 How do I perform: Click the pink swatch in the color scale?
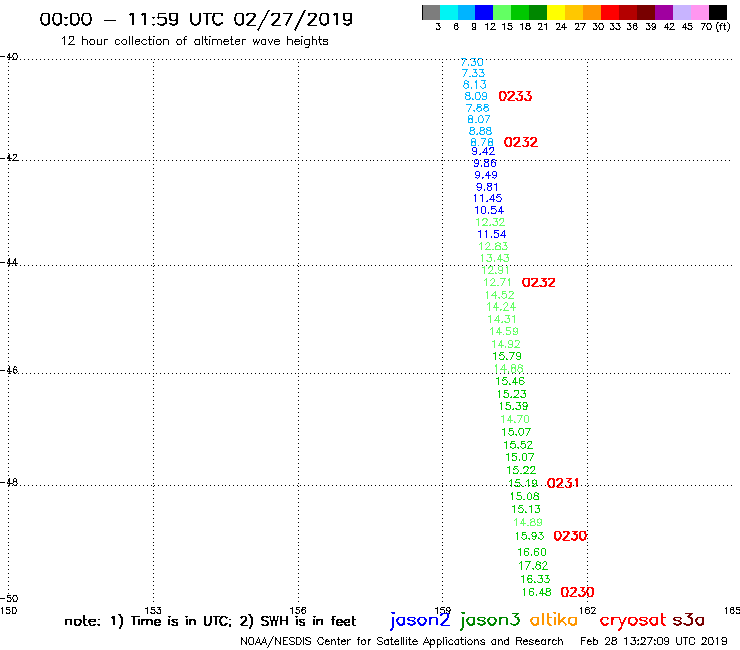click(x=699, y=13)
